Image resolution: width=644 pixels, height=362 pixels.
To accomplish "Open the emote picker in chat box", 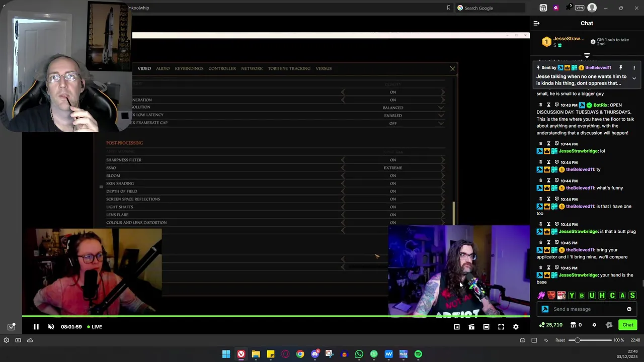I will pyautogui.click(x=629, y=309).
